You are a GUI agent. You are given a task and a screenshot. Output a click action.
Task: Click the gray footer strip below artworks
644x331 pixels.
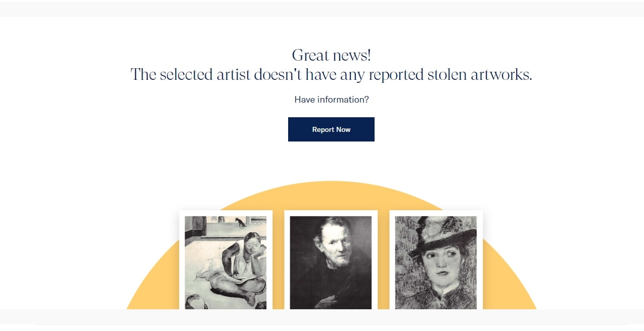pos(322,316)
